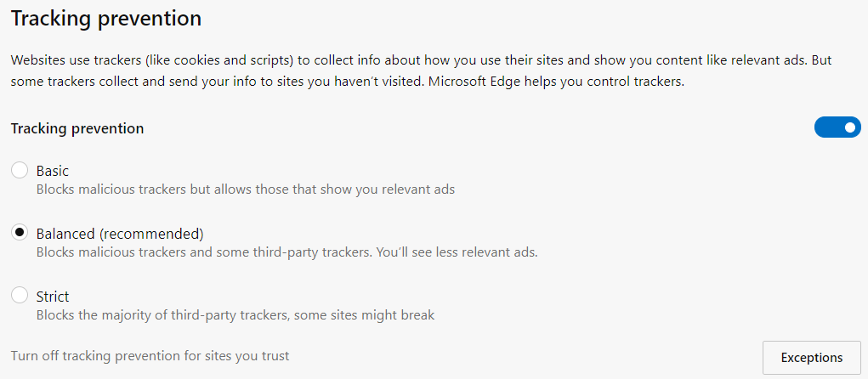This screenshot has height=379, width=868.
Task: Click the "Strict" option label text
Action: tap(53, 297)
